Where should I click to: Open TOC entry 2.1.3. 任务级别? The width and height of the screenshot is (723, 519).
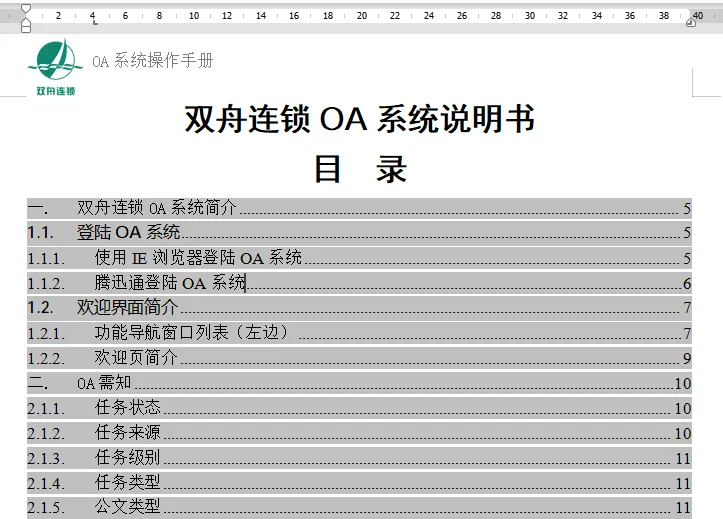point(359,458)
